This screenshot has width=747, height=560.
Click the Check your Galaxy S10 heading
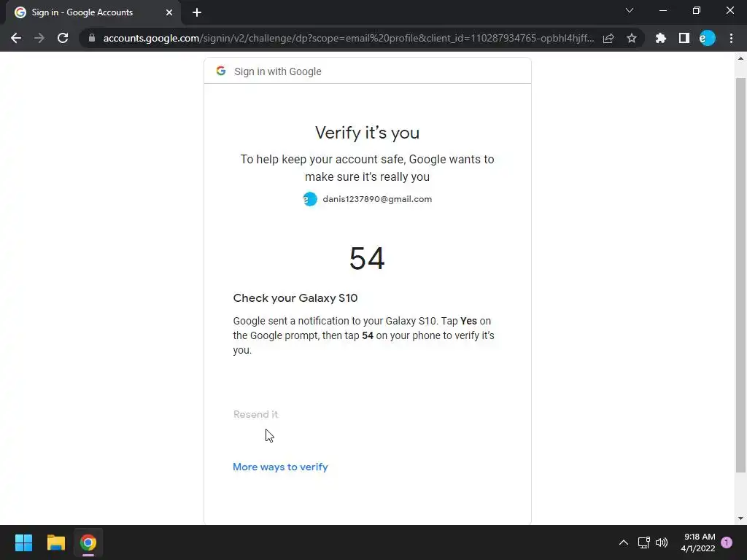[x=295, y=298]
